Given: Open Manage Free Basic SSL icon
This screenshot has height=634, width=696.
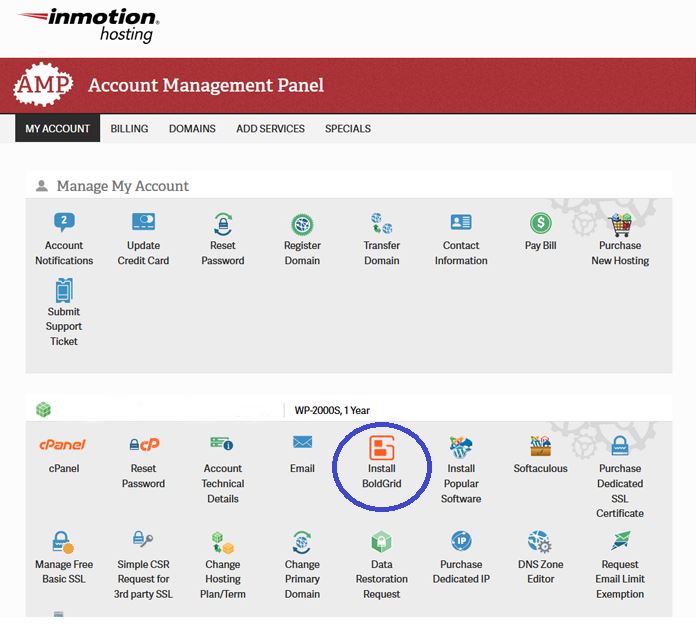Looking at the screenshot, I should [x=62, y=542].
